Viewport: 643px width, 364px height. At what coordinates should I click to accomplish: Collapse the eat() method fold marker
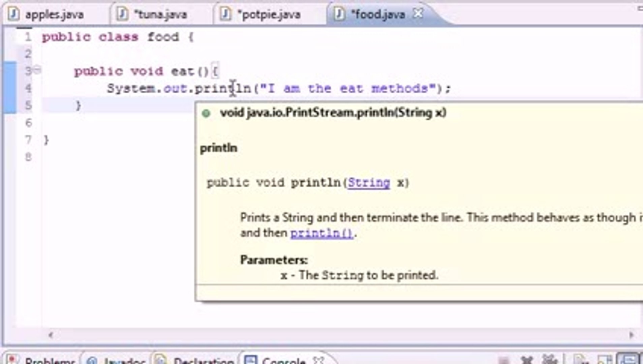pyautogui.click(x=37, y=69)
